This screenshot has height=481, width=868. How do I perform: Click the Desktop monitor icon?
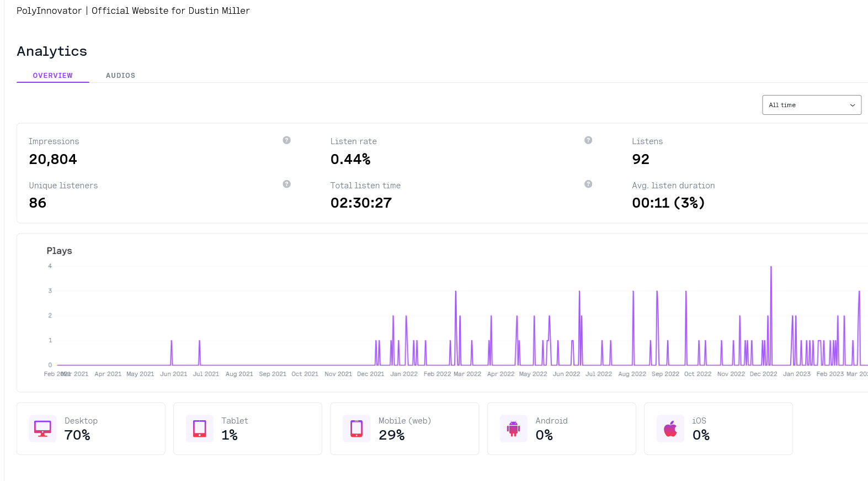point(42,429)
